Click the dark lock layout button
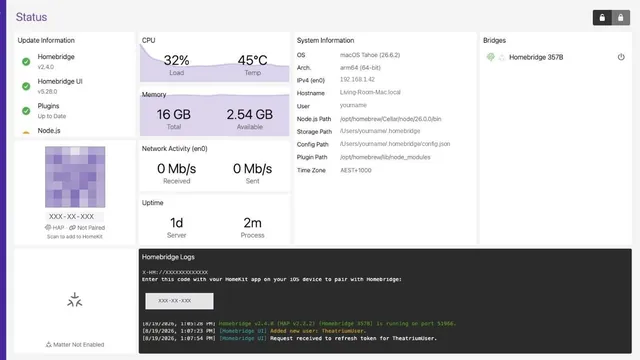640x360 pixels. (602, 18)
